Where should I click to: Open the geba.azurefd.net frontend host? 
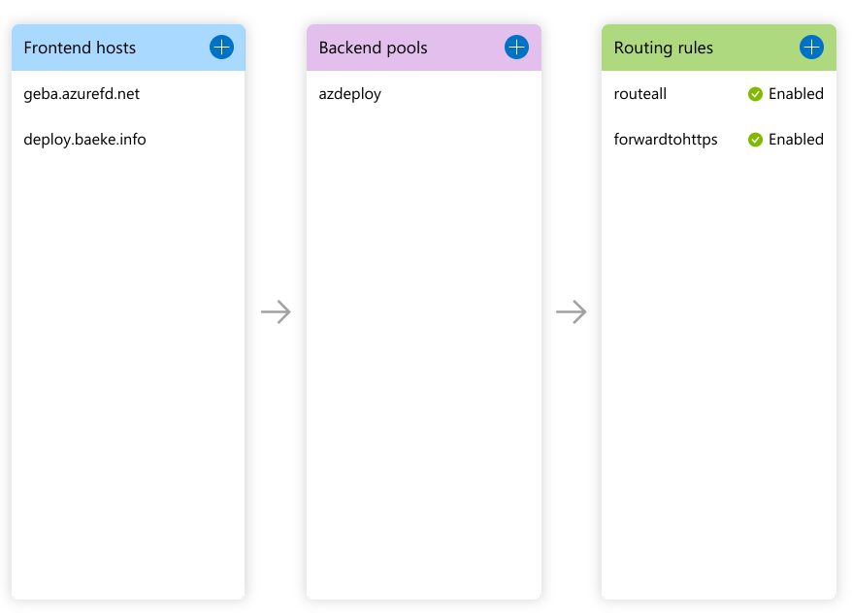pos(82,94)
